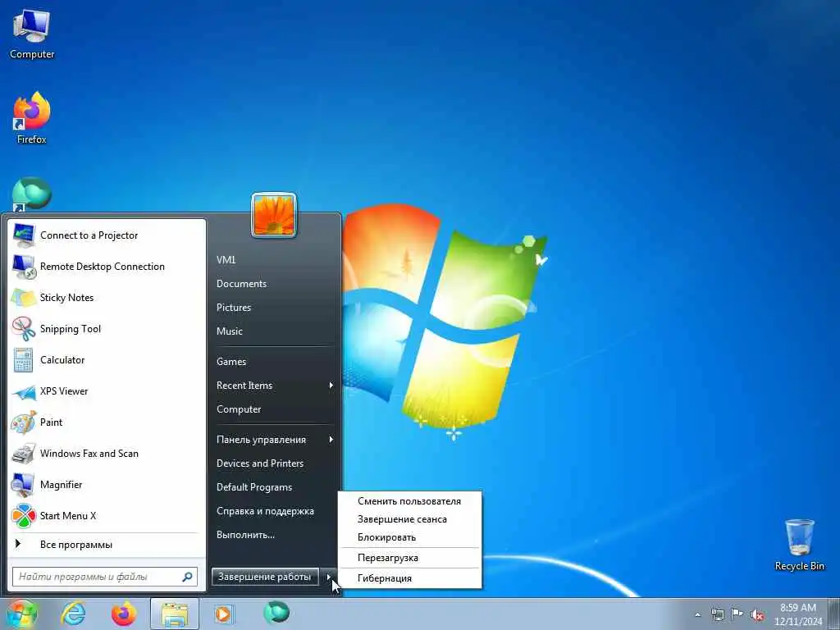Select Завершение сеанса to log off
Screen dimensions: 840x630
coord(410,519)
